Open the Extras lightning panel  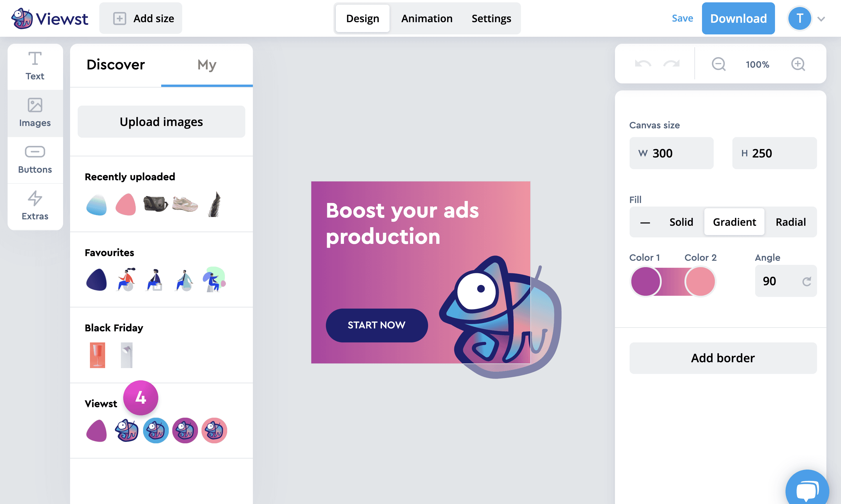click(35, 206)
